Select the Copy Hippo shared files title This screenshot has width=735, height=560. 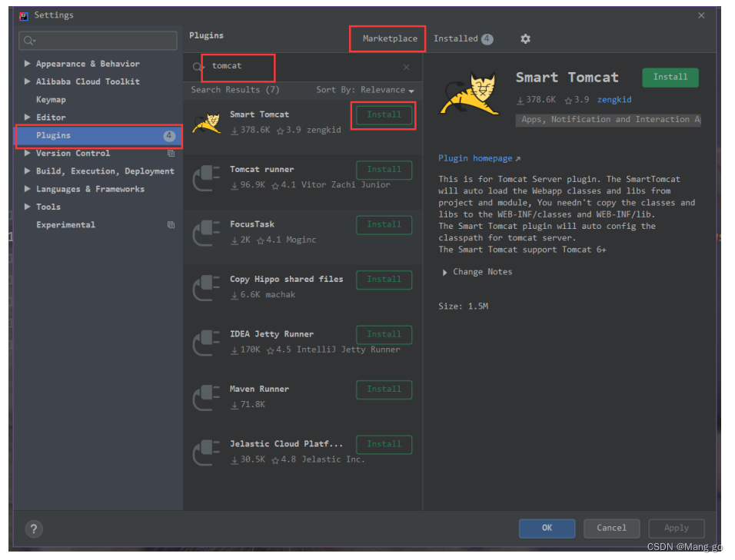click(x=286, y=279)
